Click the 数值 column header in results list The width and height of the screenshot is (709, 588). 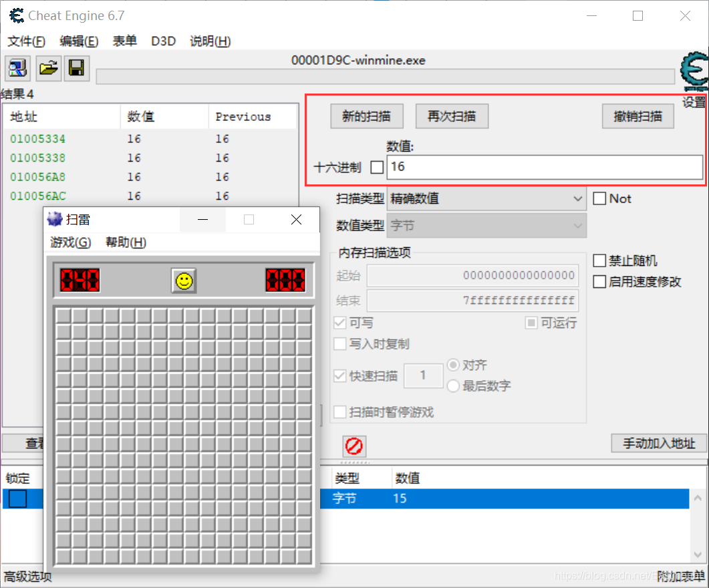point(164,117)
